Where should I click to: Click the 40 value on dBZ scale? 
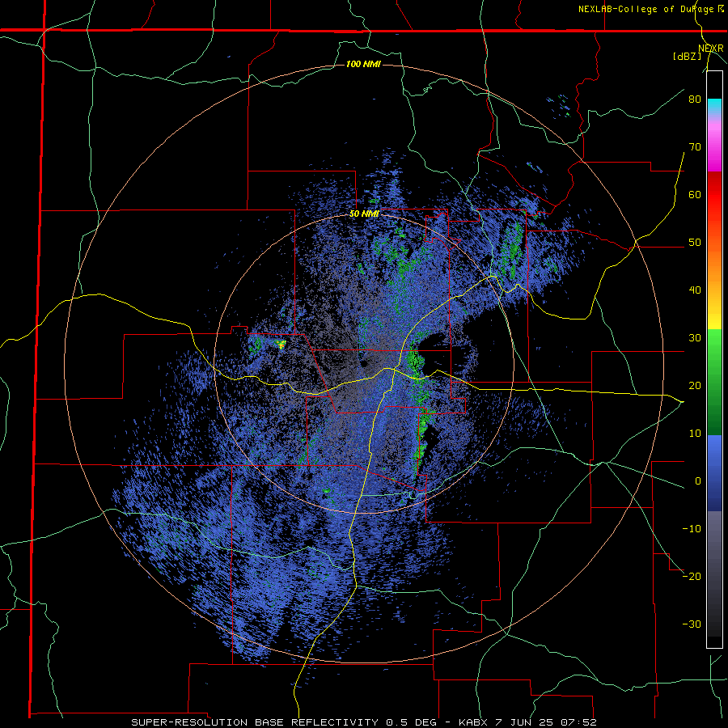(x=695, y=290)
